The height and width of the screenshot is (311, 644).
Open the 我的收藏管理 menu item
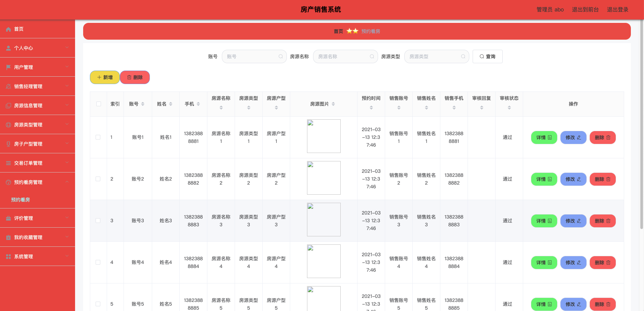(37, 237)
